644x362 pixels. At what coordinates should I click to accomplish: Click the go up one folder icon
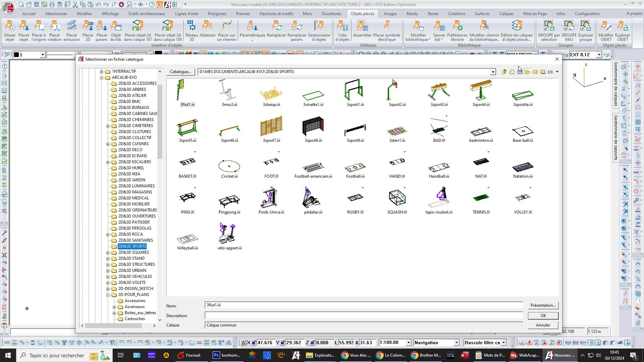[x=504, y=72]
